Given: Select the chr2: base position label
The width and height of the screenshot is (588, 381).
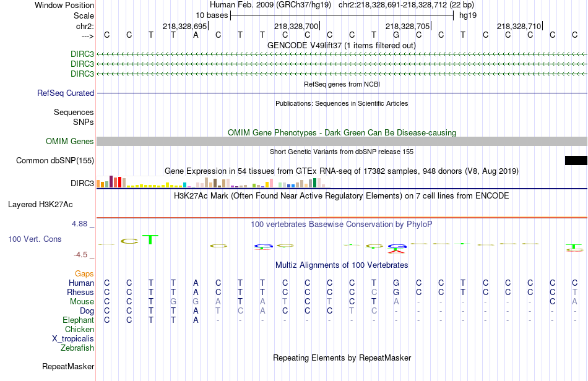Looking at the screenshot, I should click(85, 26).
